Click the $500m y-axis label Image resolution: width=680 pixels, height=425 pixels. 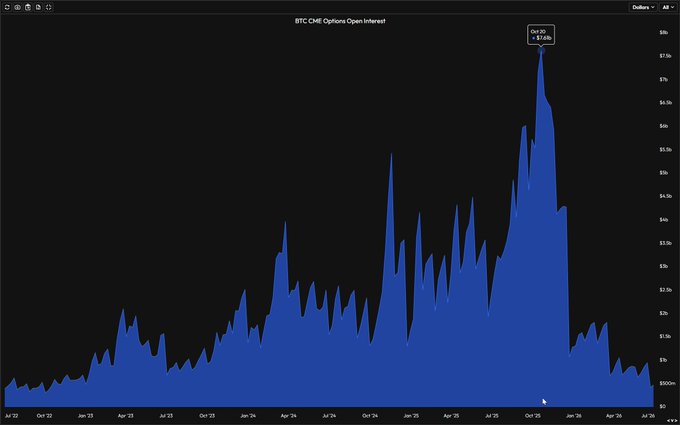[x=667, y=383]
